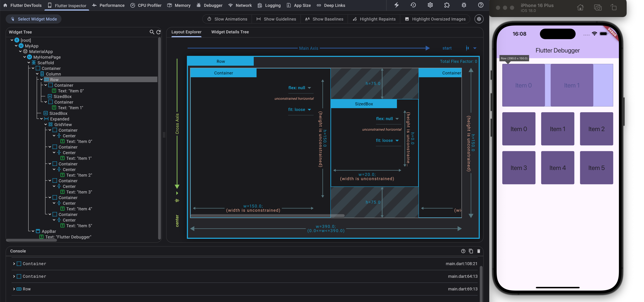Tap Item 2 tile in simulator grid

coord(596,129)
